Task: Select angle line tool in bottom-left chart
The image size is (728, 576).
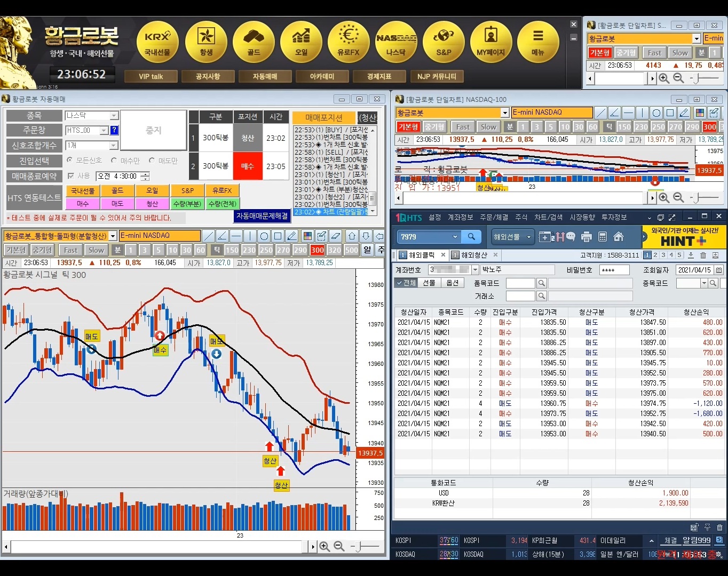Action: [223, 236]
